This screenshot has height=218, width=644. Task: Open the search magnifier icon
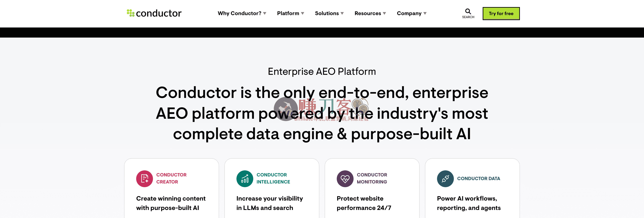coord(468,11)
